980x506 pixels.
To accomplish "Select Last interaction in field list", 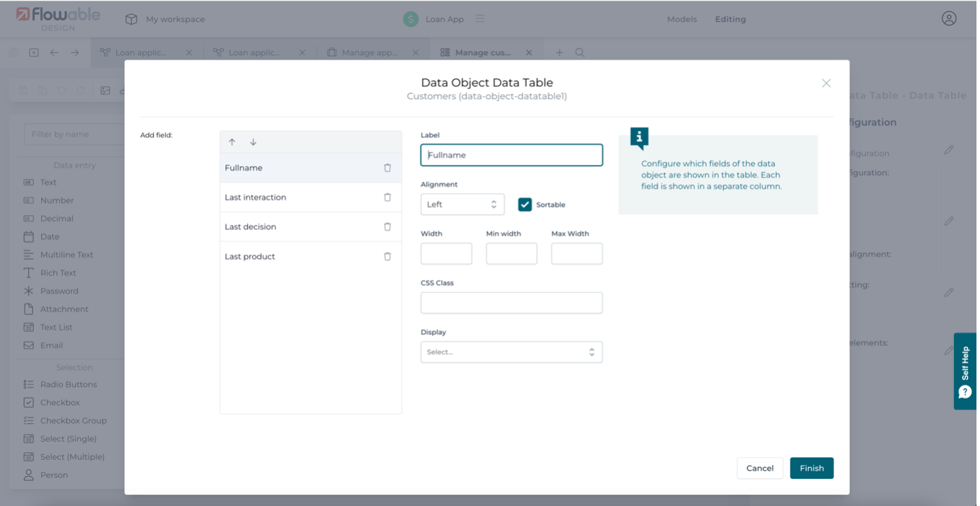I will pos(256,197).
